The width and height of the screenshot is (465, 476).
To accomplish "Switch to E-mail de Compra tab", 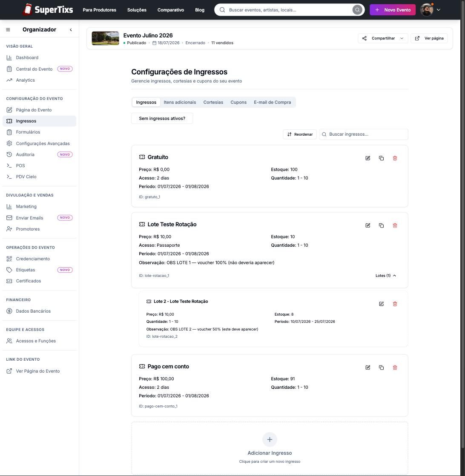I will (273, 102).
